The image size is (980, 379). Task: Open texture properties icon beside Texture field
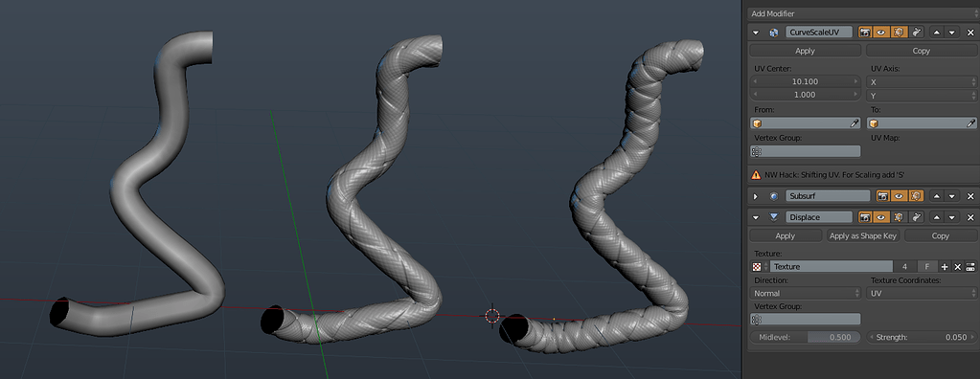tap(970, 267)
